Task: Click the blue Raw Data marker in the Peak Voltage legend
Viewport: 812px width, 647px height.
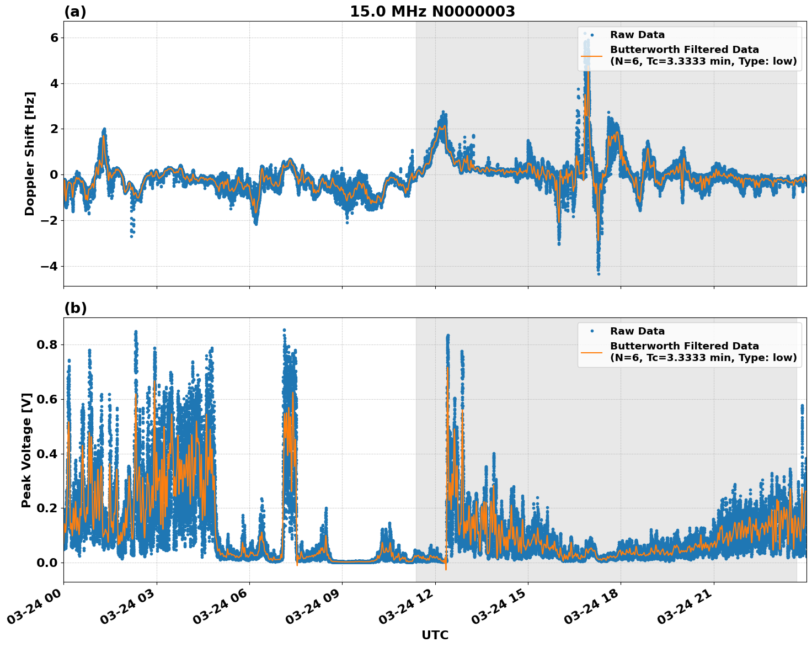Action: [x=592, y=332]
